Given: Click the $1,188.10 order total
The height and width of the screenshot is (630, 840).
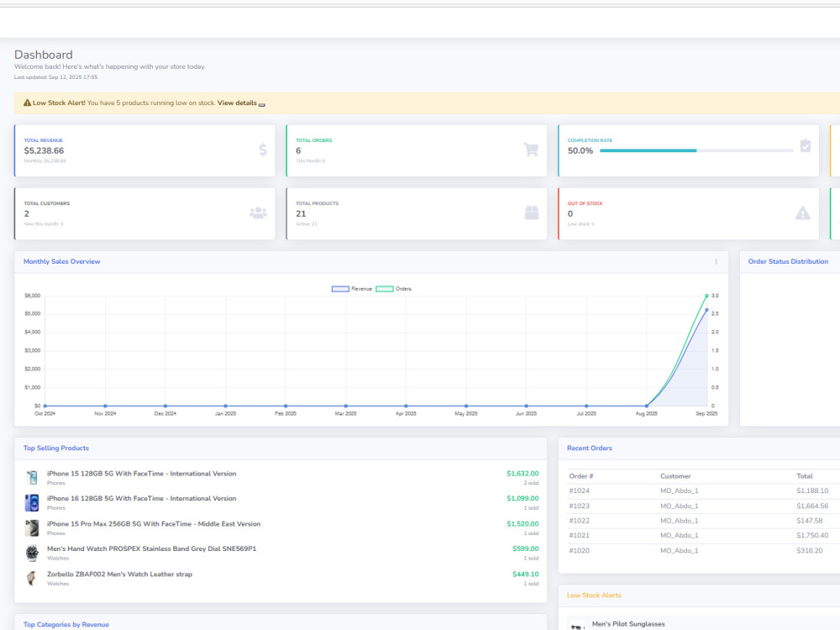Looking at the screenshot, I should click(x=812, y=491).
